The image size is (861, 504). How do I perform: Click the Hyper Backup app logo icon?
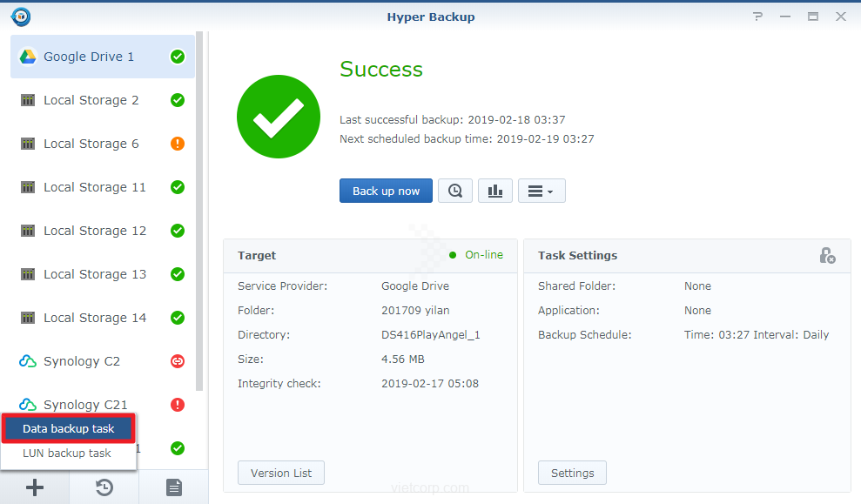pyautogui.click(x=21, y=17)
